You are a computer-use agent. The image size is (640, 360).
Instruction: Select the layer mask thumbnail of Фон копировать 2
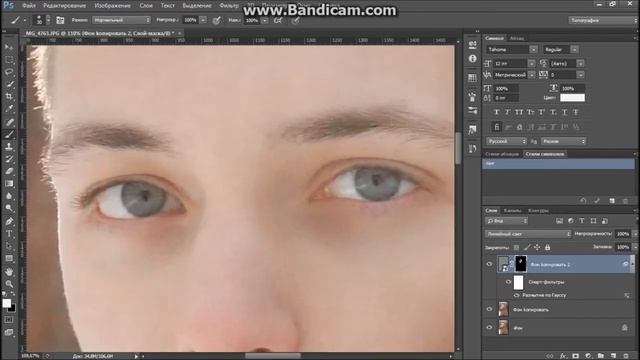tap(521, 264)
